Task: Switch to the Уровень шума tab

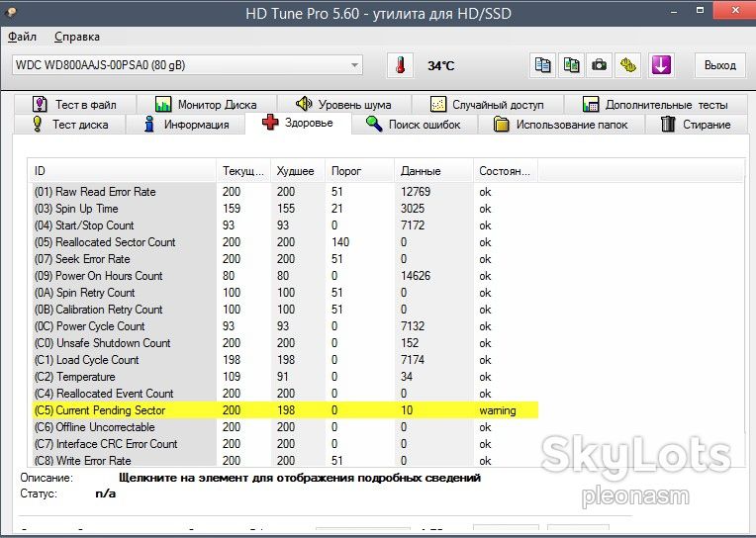Action: (x=343, y=104)
